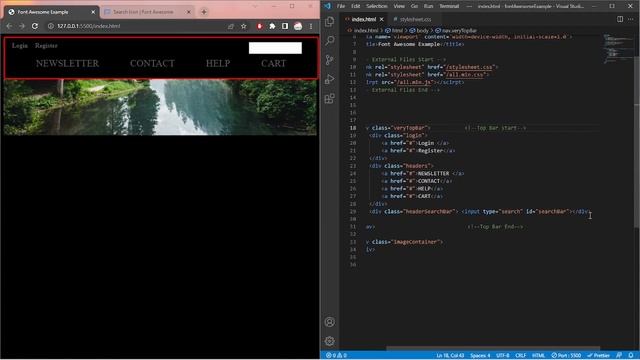Split the VS Code editor right
Viewport: 640px width, 360px height.
[x=620, y=19]
